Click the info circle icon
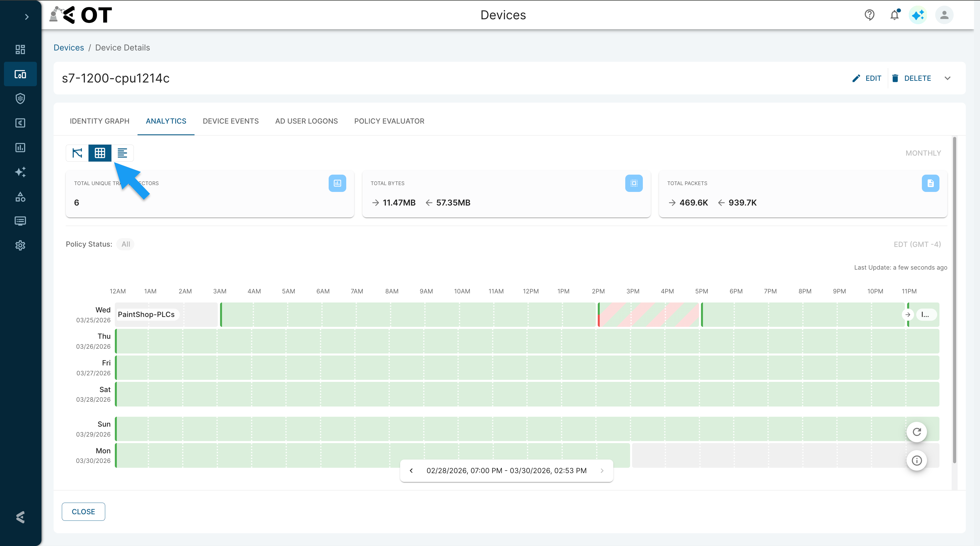Screen dimensions: 980x546 [916, 460]
